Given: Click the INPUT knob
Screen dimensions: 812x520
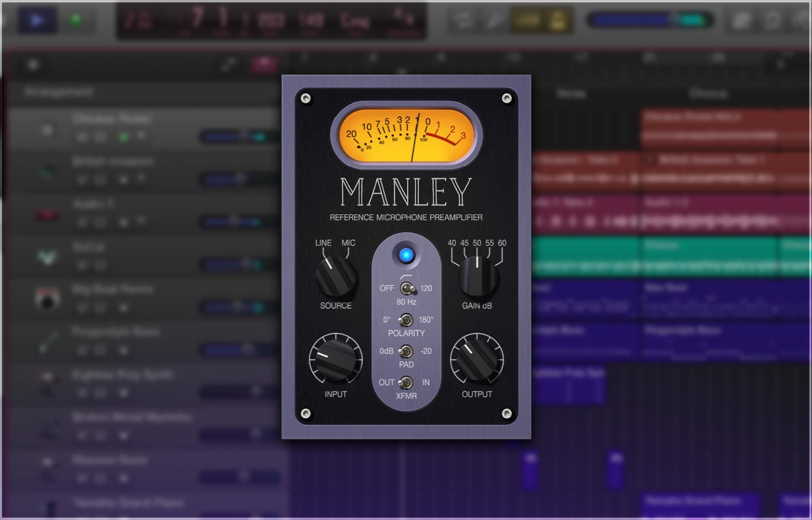Looking at the screenshot, I should pos(335,359).
